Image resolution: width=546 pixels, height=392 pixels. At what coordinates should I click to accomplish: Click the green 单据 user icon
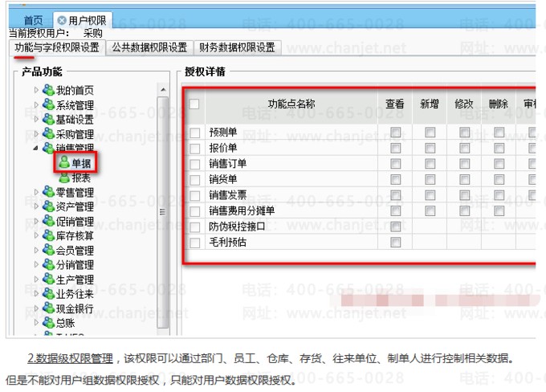64,161
